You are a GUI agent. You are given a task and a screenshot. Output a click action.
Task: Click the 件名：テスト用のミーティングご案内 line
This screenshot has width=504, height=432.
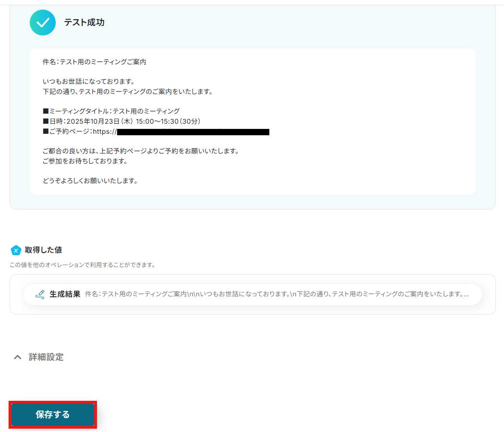[95, 62]
